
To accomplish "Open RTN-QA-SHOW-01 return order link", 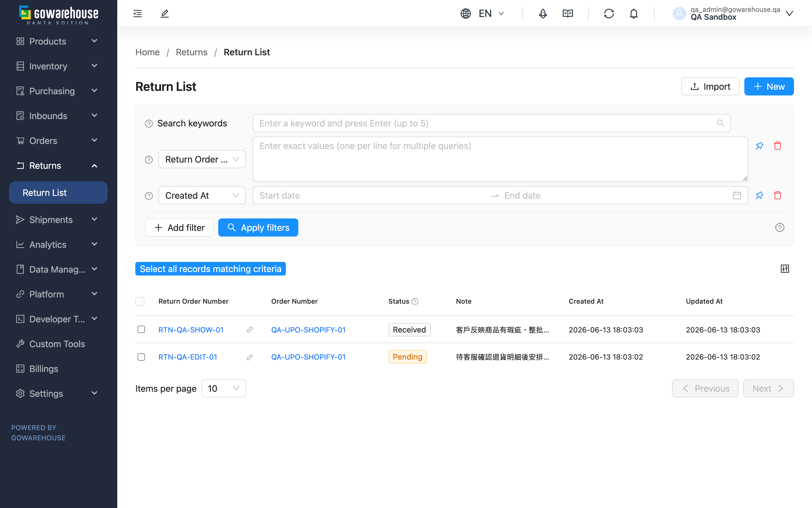I will tap(191, 330).
